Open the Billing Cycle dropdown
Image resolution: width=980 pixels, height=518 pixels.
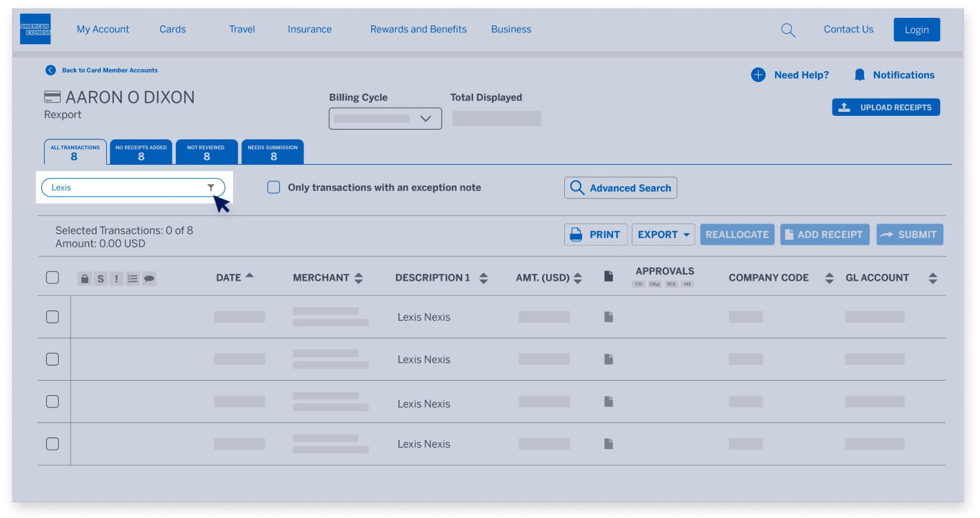385,119
